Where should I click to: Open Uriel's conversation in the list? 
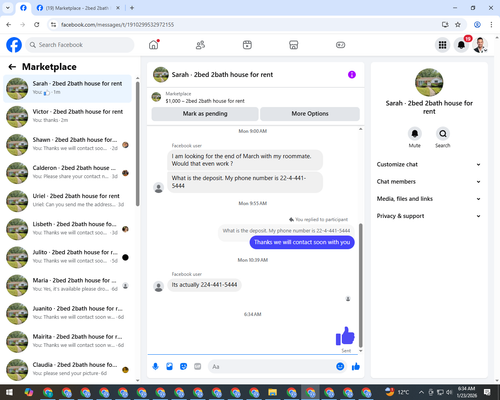coord(67,201)
